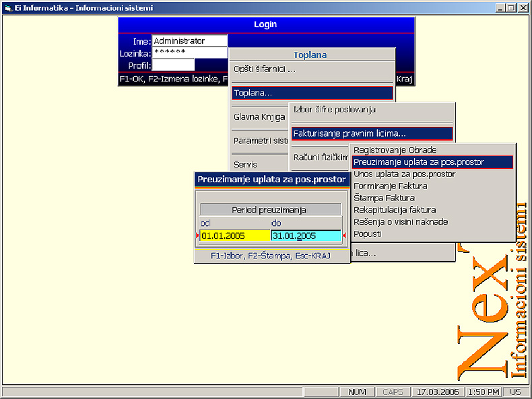Focus the Ime field with Administrator
The image size is (532, 399).
tap(189, 42)
